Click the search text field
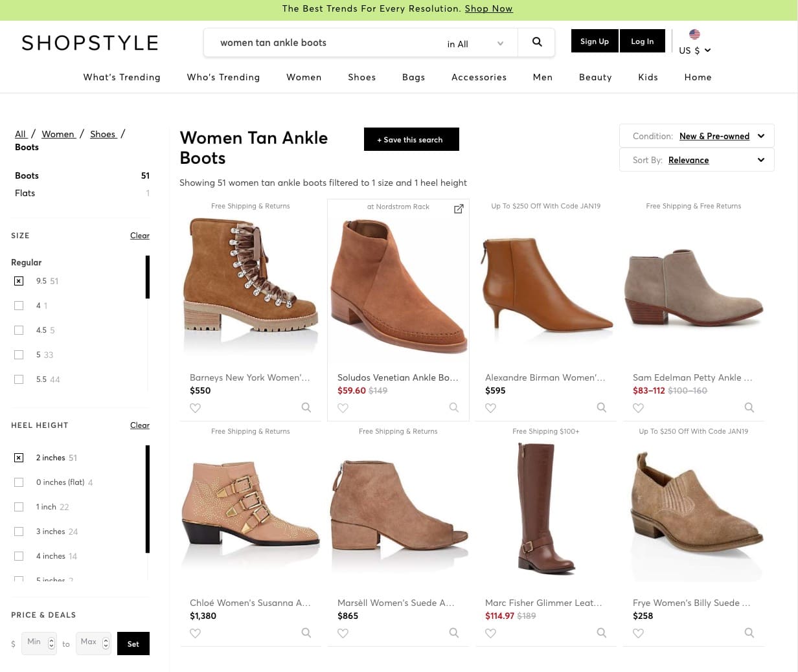Screen dimensions: 798x672 [324, 43]
